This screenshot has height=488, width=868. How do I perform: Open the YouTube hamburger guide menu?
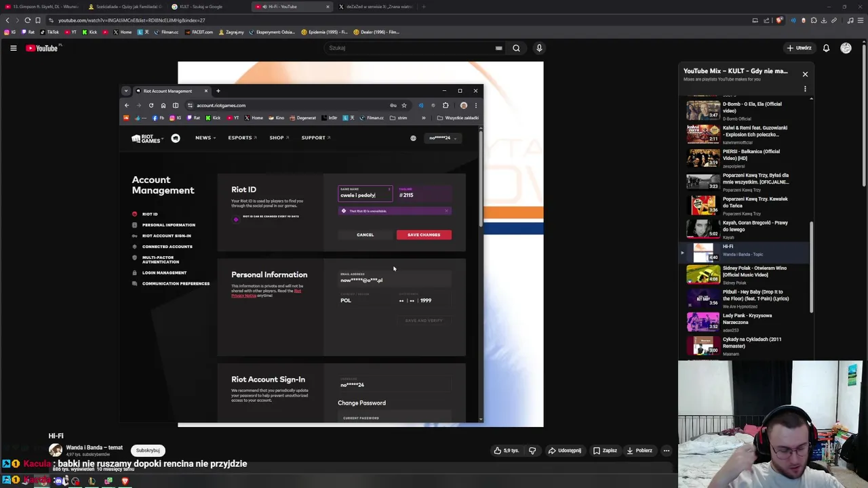tap(13, 48)
